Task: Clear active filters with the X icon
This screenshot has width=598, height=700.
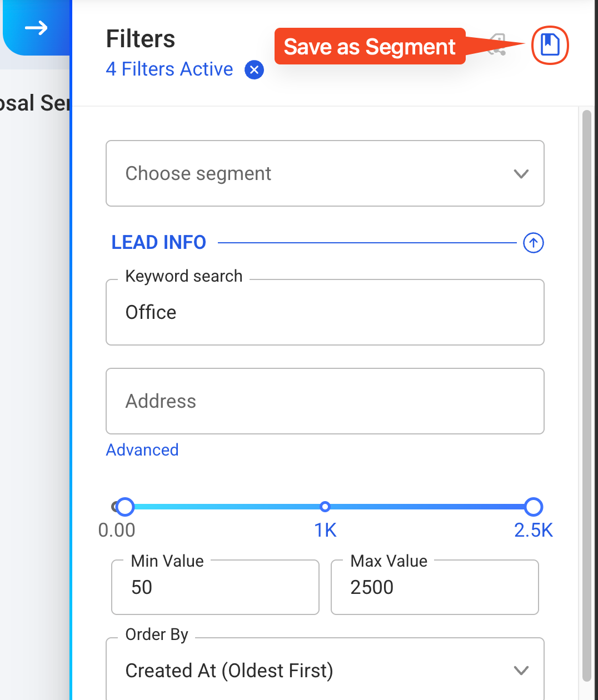Action: click(x=254, y=70)
